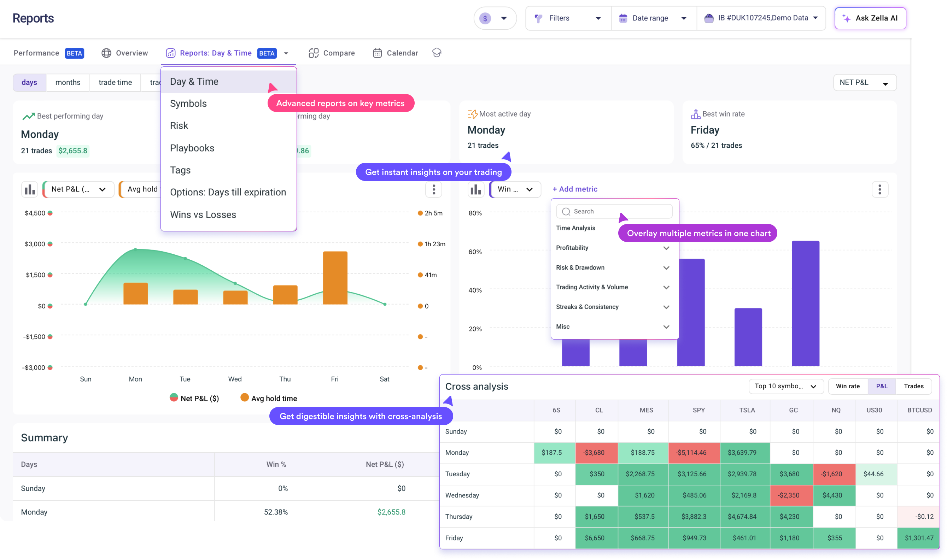Toggle cross analysis to Win rate
The height and width of the screenshot is (560, 947).
[x=847, y=386]
